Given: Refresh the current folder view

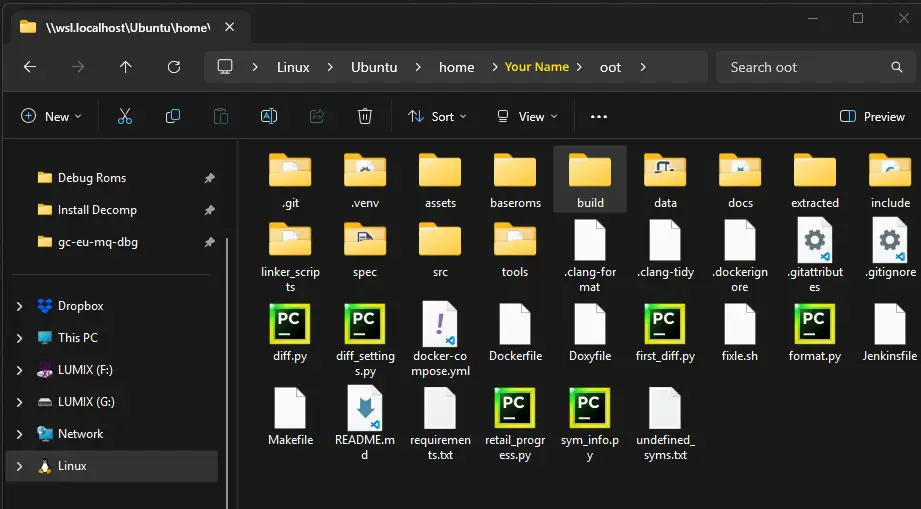Looking at the screenshot, I should [174, 67].
